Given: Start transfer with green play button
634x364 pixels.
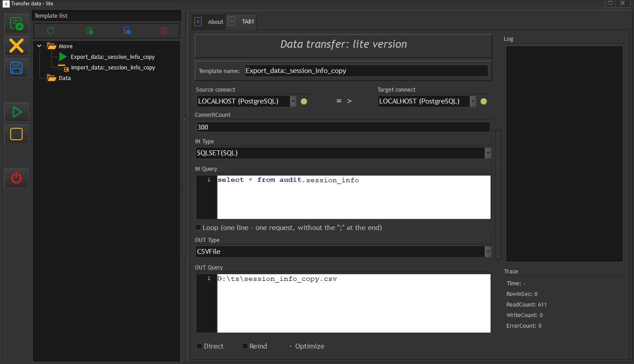Looking at the screenshot, I should click(x=16, y=112).
